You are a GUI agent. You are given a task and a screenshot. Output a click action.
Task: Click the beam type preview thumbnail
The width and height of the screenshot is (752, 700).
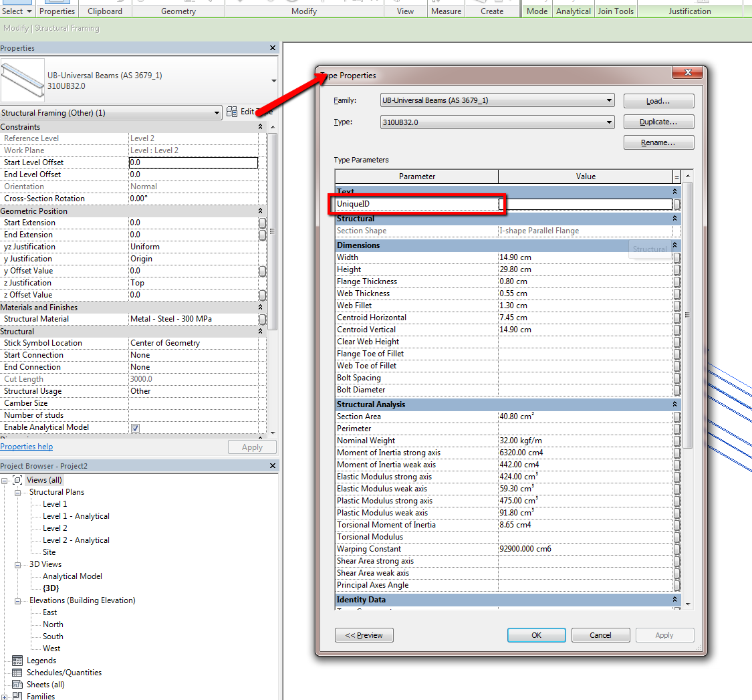click(23, 80)
